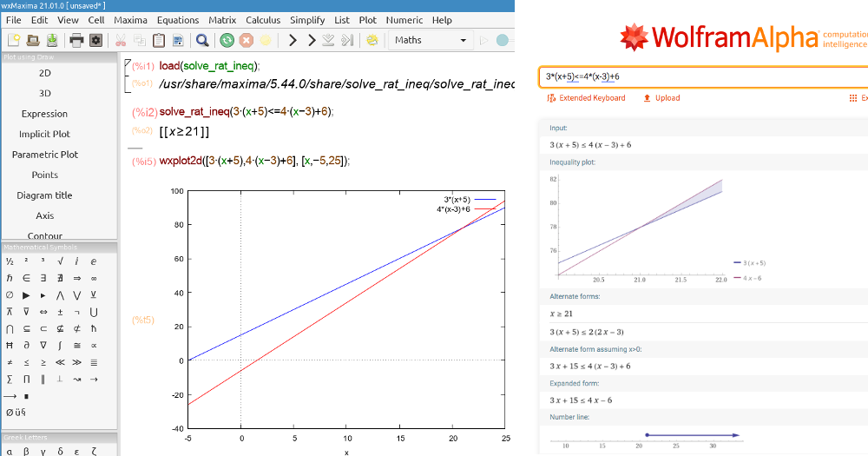Insert the less-than-or-equal symbol
This screenshot has height=456, width=868.
coord(26,362)
